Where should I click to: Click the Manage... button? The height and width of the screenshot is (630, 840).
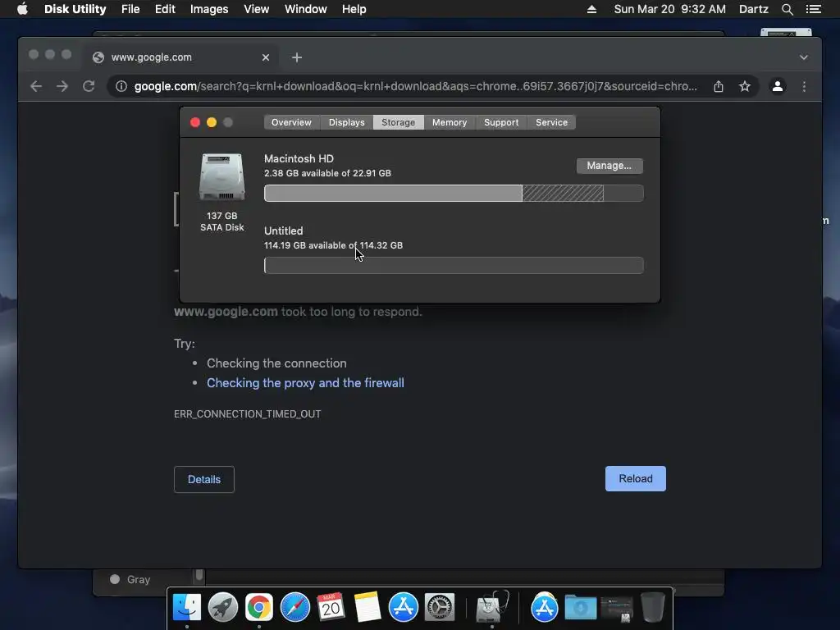(609, 166)
